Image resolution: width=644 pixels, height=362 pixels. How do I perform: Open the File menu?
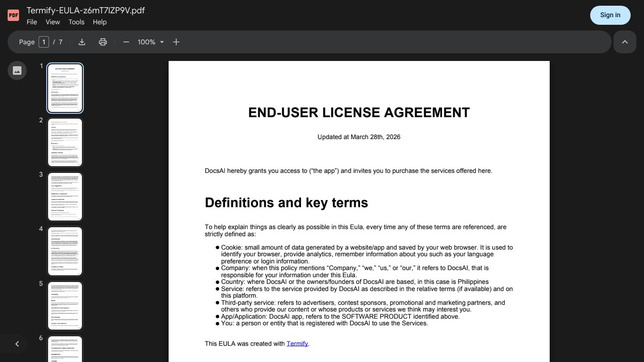[x=32, y=22]
